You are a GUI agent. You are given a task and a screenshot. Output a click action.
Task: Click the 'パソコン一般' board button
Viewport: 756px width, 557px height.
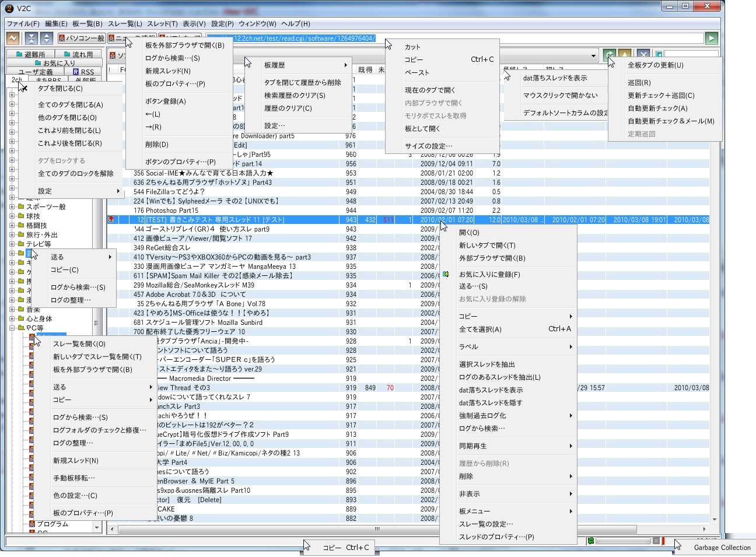pyautogui.click(x=80, y=38)
